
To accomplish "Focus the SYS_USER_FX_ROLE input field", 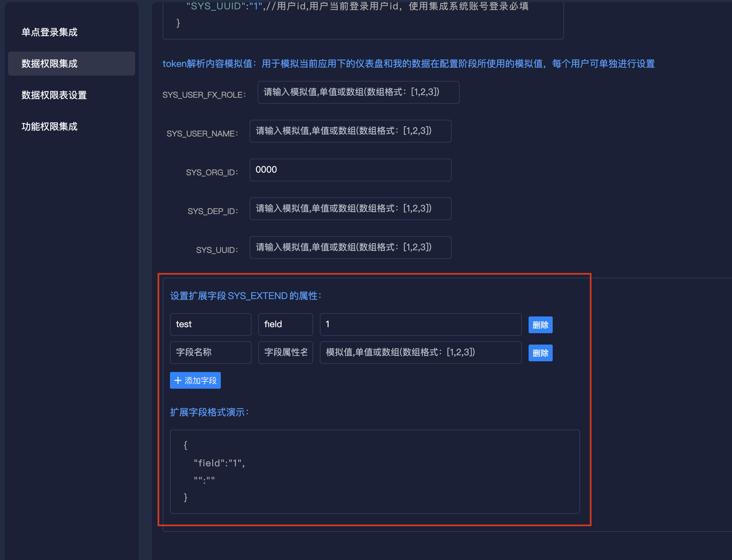I will coord(358,92).
